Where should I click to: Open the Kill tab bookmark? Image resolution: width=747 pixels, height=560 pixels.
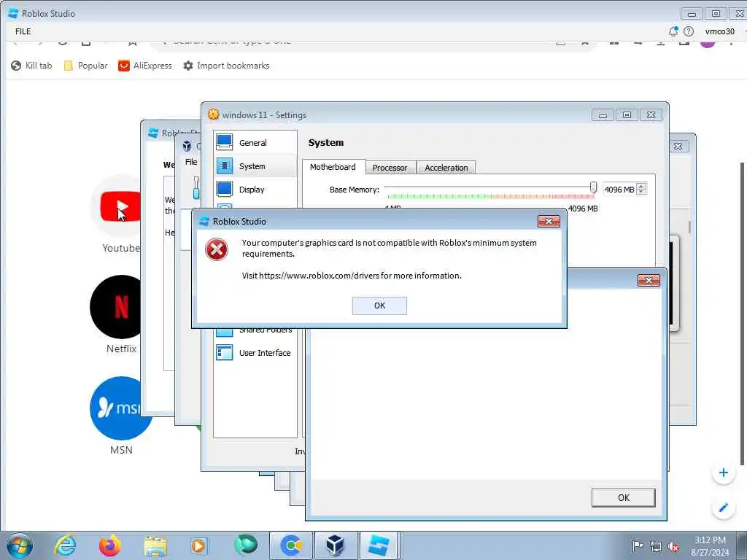[x=31, y=65]
